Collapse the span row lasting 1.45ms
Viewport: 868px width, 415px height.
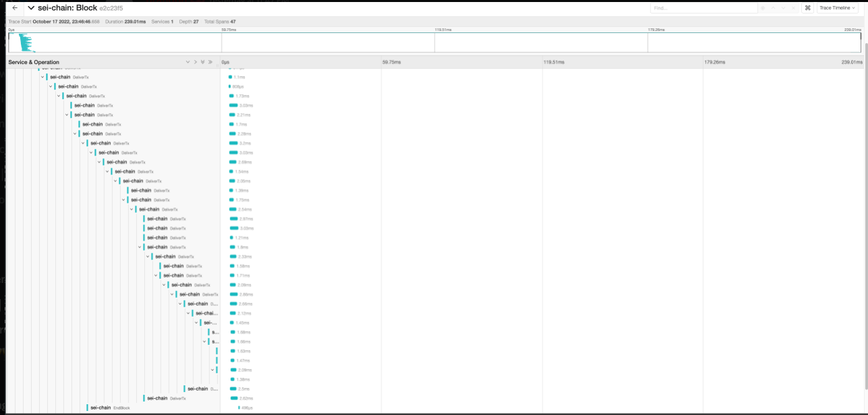pyautogui.click(x=196, y=322)
